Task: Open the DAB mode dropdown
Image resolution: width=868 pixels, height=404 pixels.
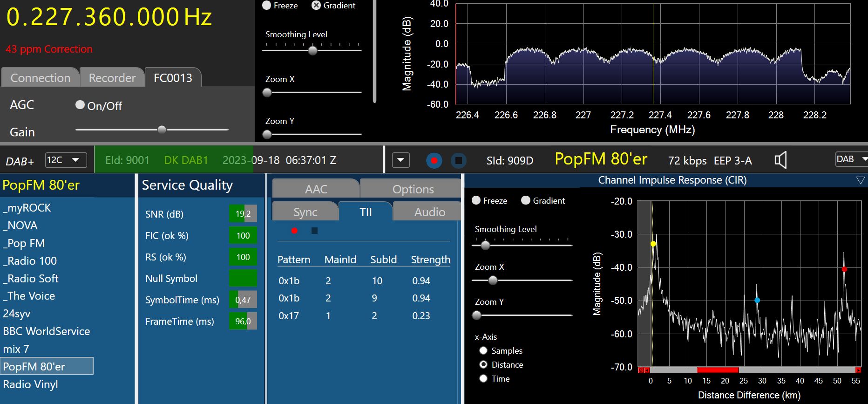Action: pyautogui.click(x=851, y=159)
